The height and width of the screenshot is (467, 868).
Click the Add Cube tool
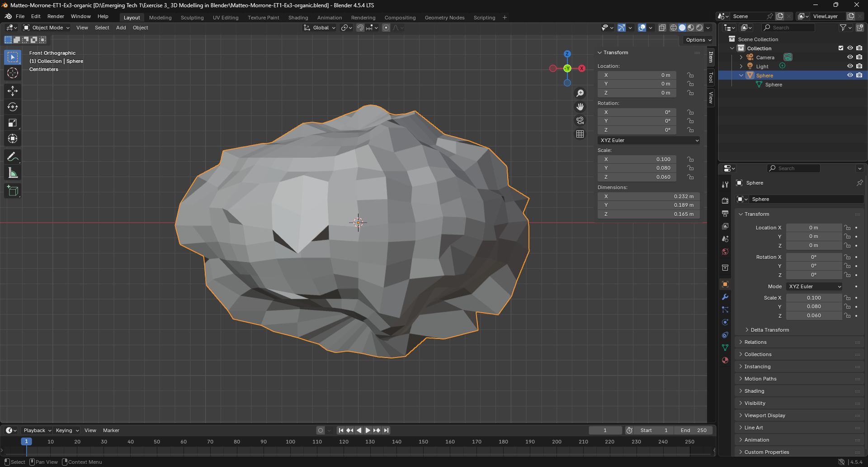(x=13, y=191)
